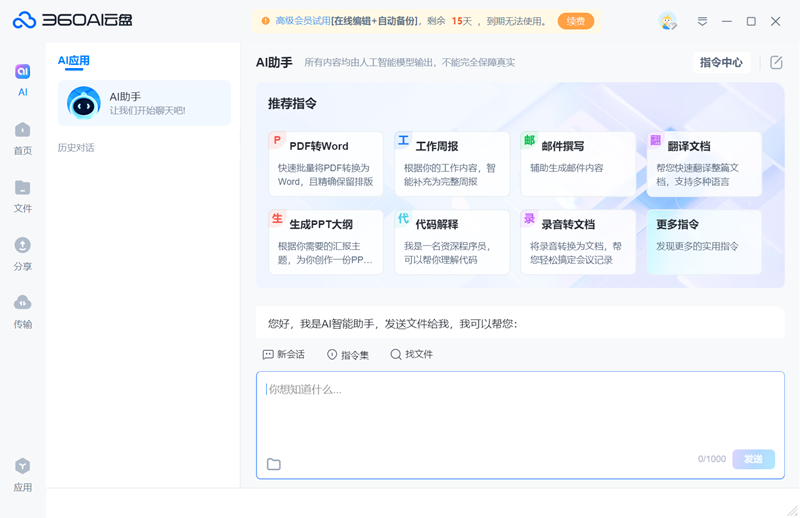Attach file using folder icon in input box
This screenshot has height=518, width=800.
(x=274, y=464)
